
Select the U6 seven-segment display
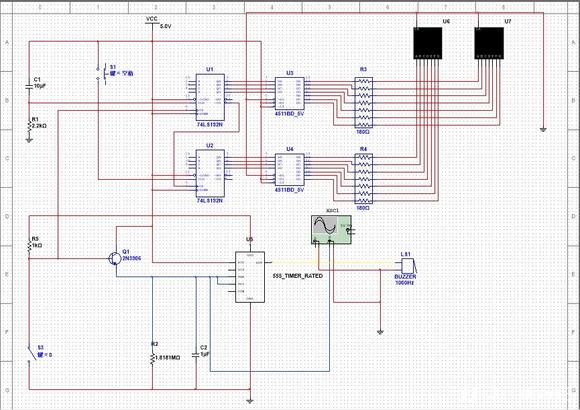428,43
